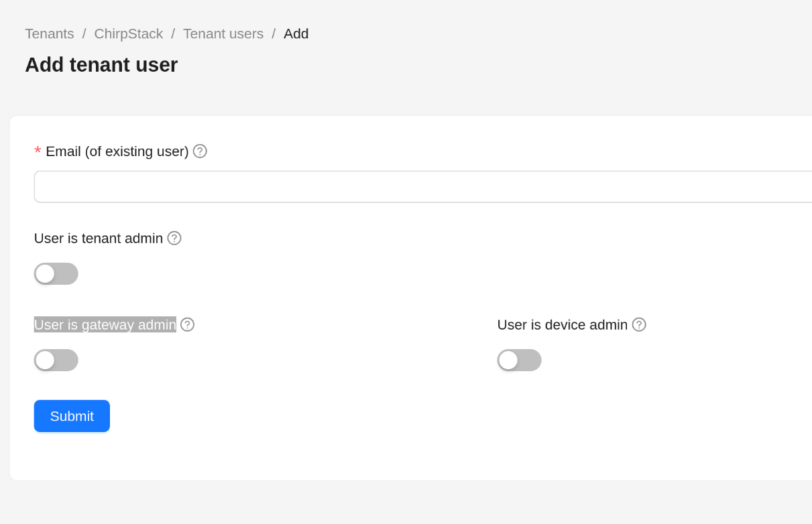812x524 pixels.
Task: Enable the User is tenant admin switch
Action: (x=56, y=274)
